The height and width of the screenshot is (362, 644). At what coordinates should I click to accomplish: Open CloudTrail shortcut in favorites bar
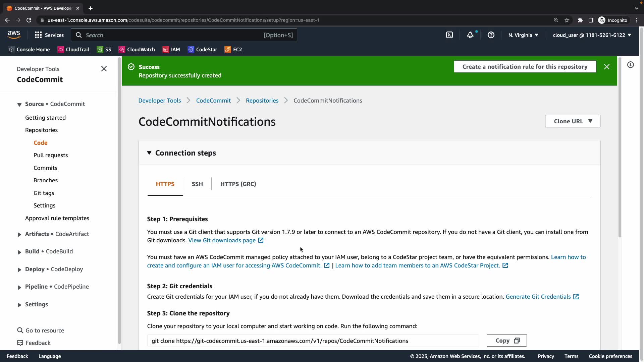73,49
